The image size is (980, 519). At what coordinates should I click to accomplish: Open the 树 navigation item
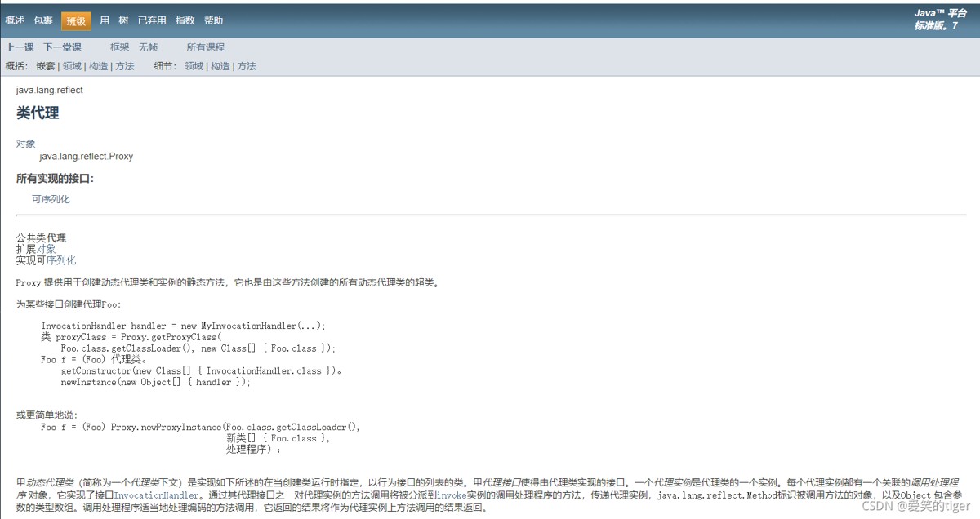click(x=123, y=20)
